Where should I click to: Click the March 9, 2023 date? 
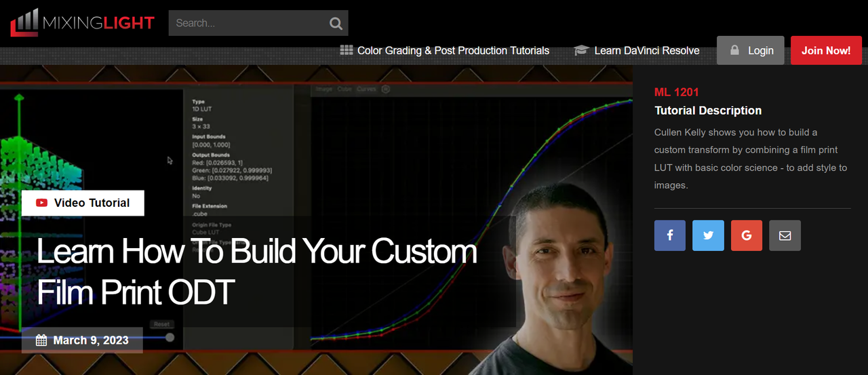[x=91, y=340]
